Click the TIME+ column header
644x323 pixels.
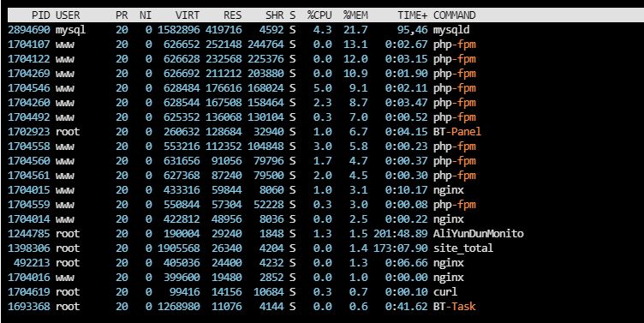pos(413,15)
